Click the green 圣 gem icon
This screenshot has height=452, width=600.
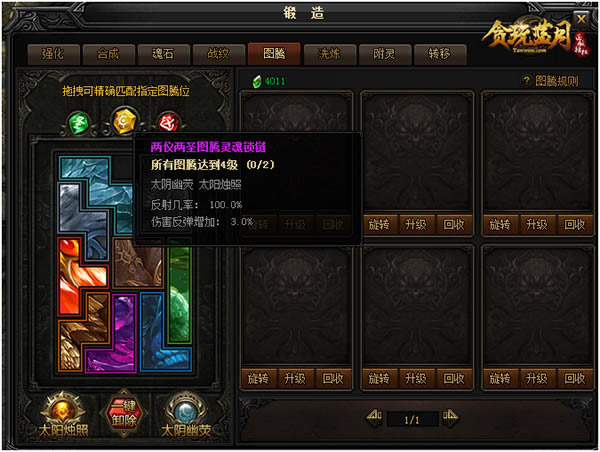(x=79, y=124)
